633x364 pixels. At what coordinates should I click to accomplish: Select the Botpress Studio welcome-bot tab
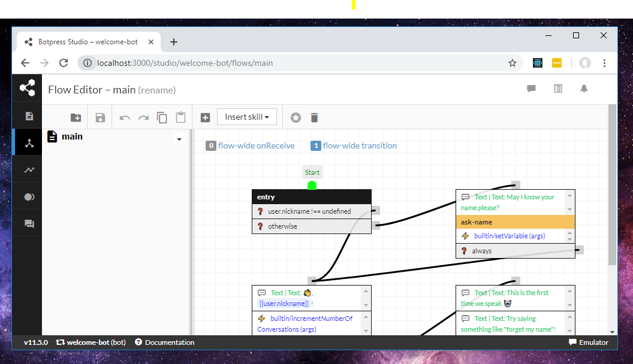pyautogui.click(x=88, y=42)
